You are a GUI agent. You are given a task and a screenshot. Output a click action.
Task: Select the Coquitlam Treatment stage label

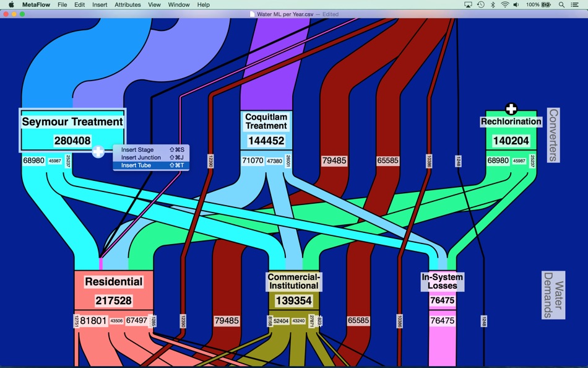(266, 121)
